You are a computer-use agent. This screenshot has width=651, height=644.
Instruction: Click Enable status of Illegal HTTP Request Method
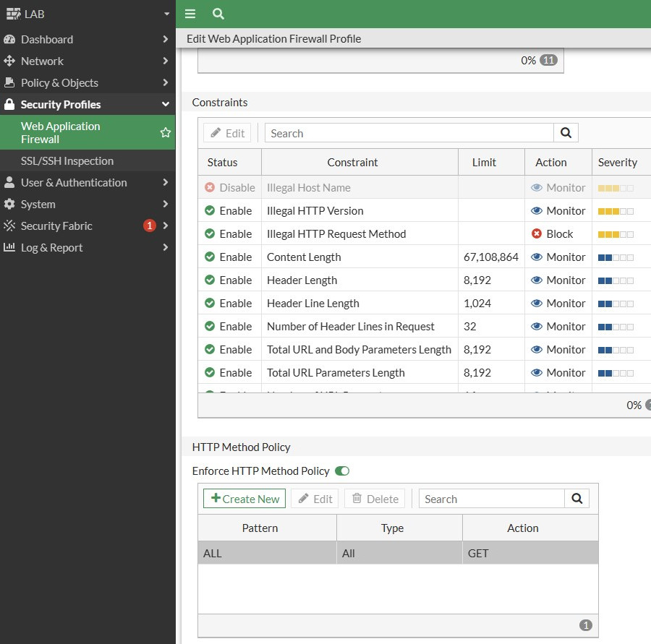pos(229,233)
